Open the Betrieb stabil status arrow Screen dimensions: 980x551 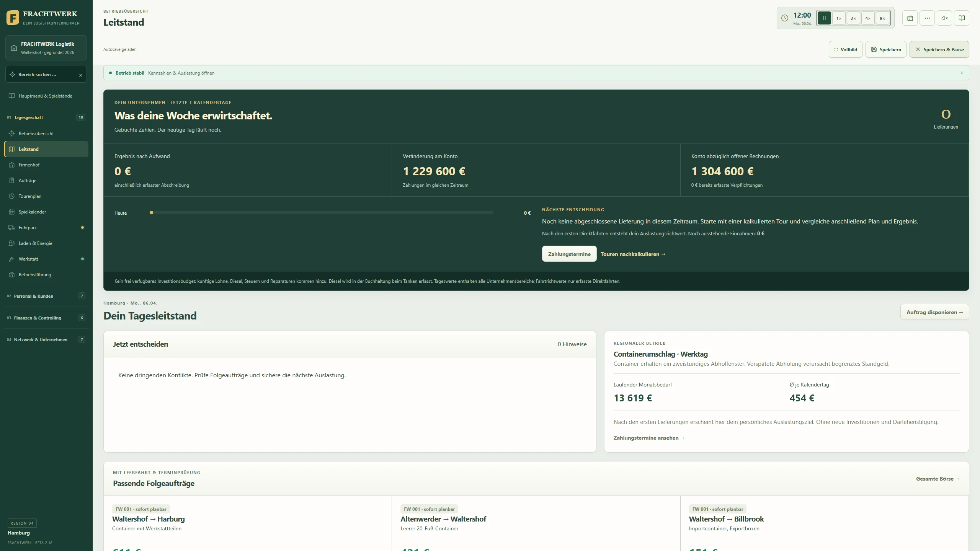tap(960, 73)
